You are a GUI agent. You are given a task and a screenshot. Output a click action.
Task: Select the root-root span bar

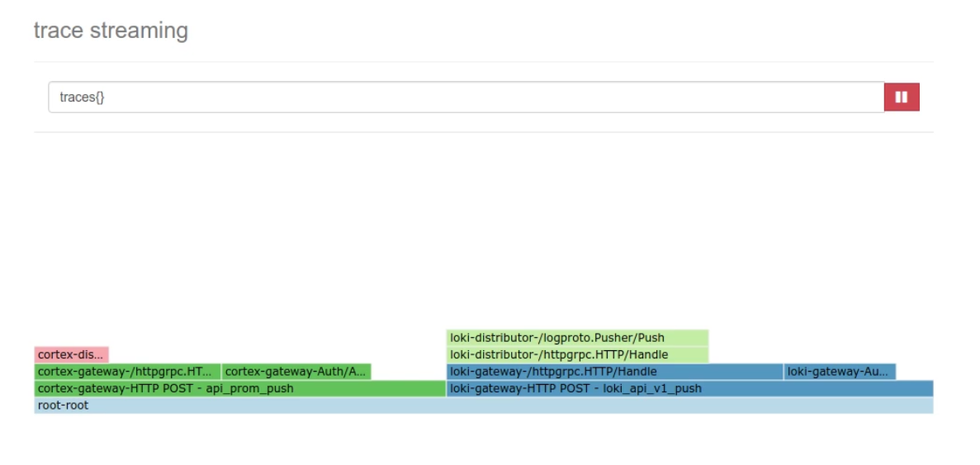coord(484,406)
